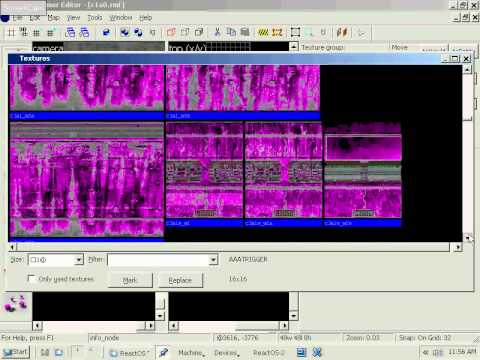Image resolution: width=480 pixels, height=360 pixels.
Task: Toggle the 2D grid toolbar icon
Action: 11,32
